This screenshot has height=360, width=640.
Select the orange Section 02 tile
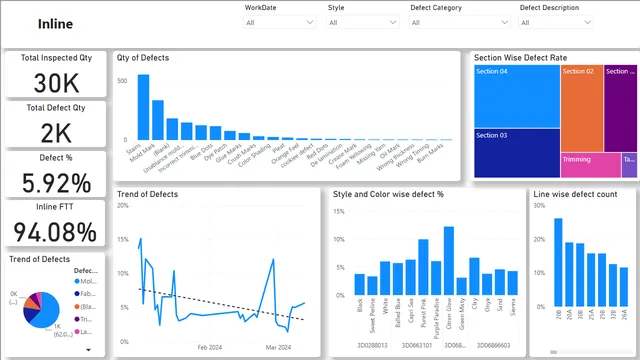(x=582, y=109)
